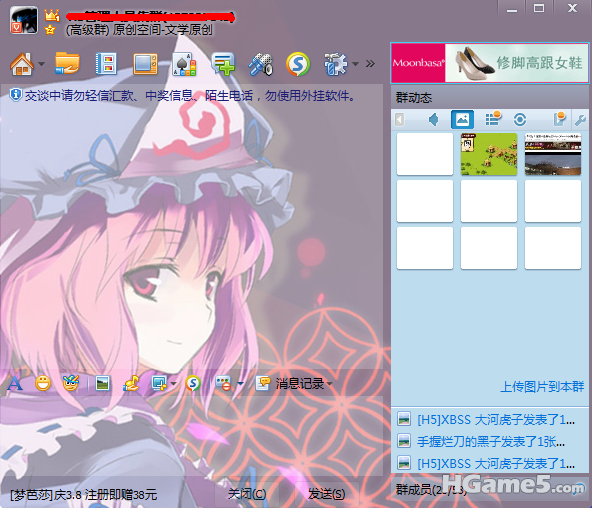The width and height of the screenshot is (592, 508).
Task: Expand message blocking dropdown arrow
Action: (240, 384)
